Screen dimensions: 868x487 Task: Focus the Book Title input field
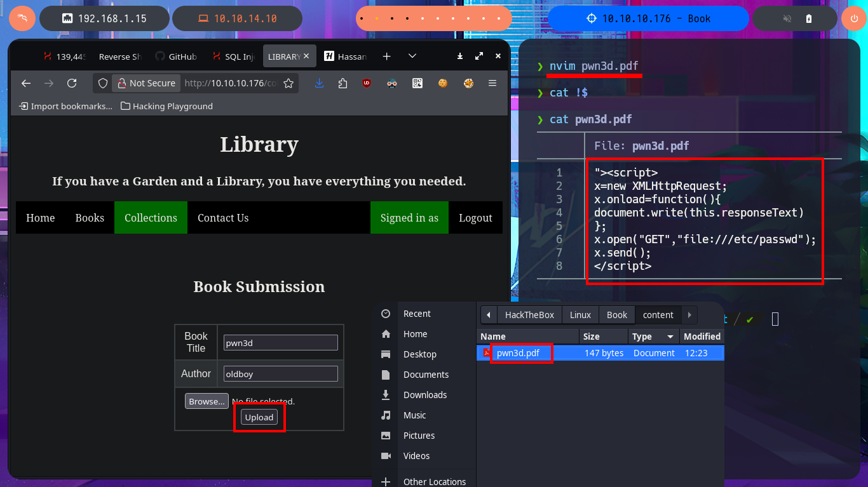(x=280, y=342)
